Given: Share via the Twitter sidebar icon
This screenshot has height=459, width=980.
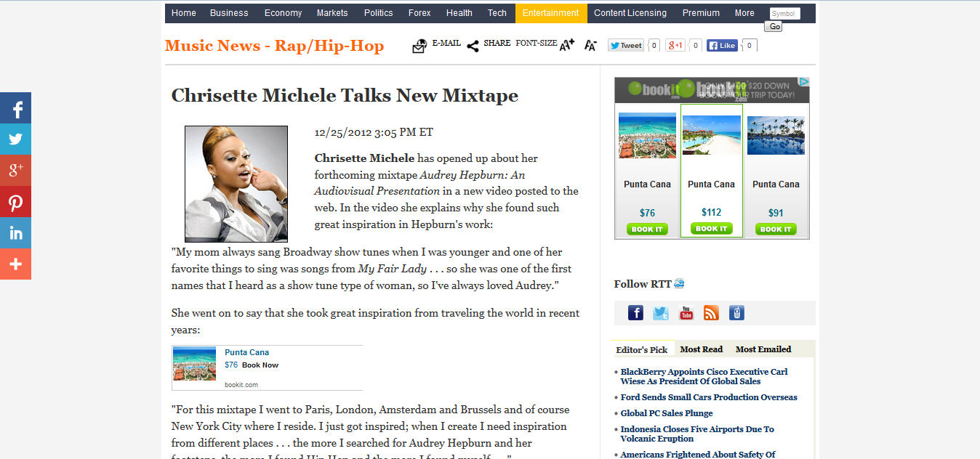Looking at the screenshot, I should pyautogui.click(x=15, y=139).
